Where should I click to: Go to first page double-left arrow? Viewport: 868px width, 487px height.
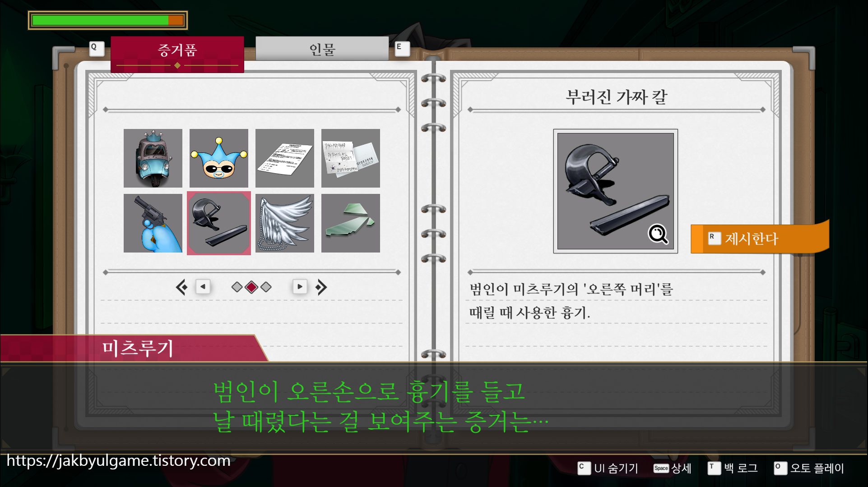point(181,287)
